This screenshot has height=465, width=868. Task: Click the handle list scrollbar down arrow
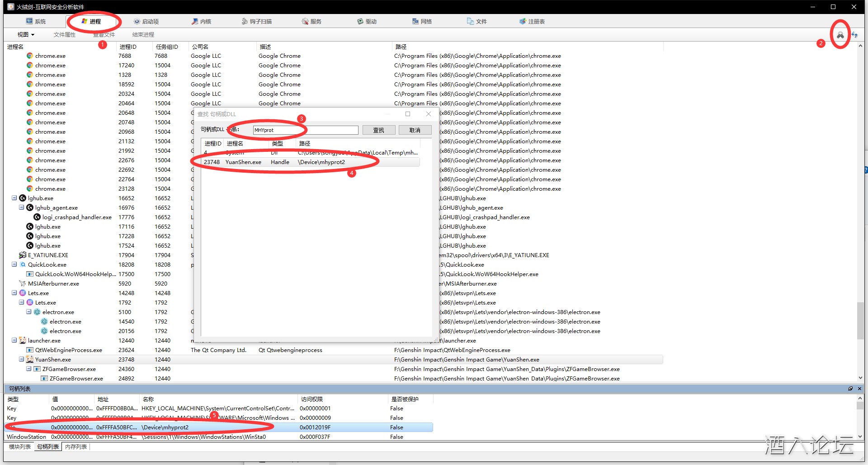(x=860, y=437)
